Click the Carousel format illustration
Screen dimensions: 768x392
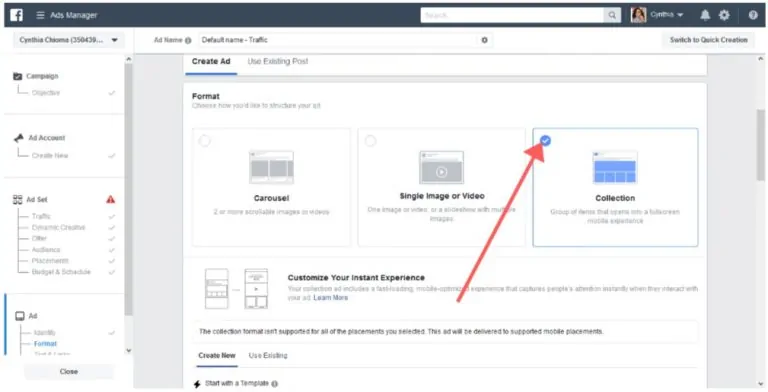(271, 167)
